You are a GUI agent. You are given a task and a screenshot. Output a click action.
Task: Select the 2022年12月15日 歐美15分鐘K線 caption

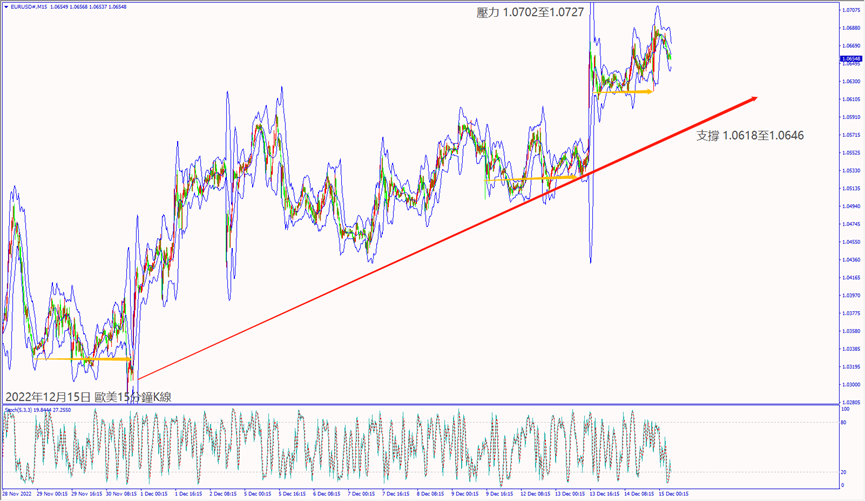[88, 397]
